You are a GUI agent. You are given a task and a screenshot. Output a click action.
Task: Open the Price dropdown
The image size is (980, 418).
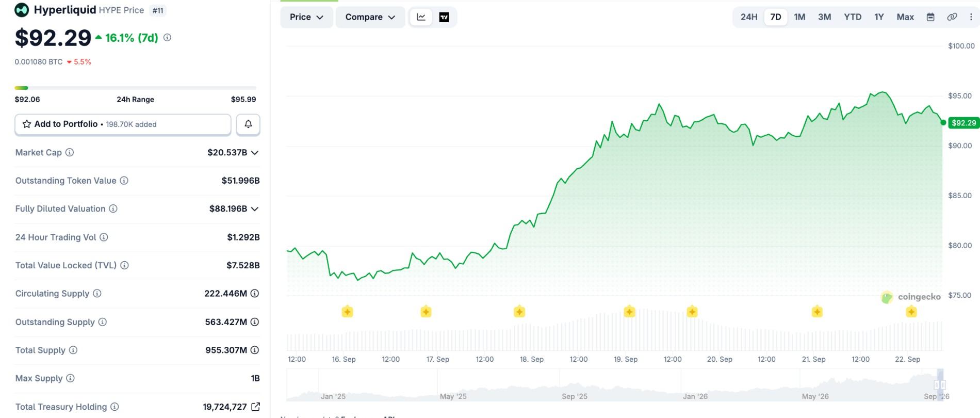(306, 17)
